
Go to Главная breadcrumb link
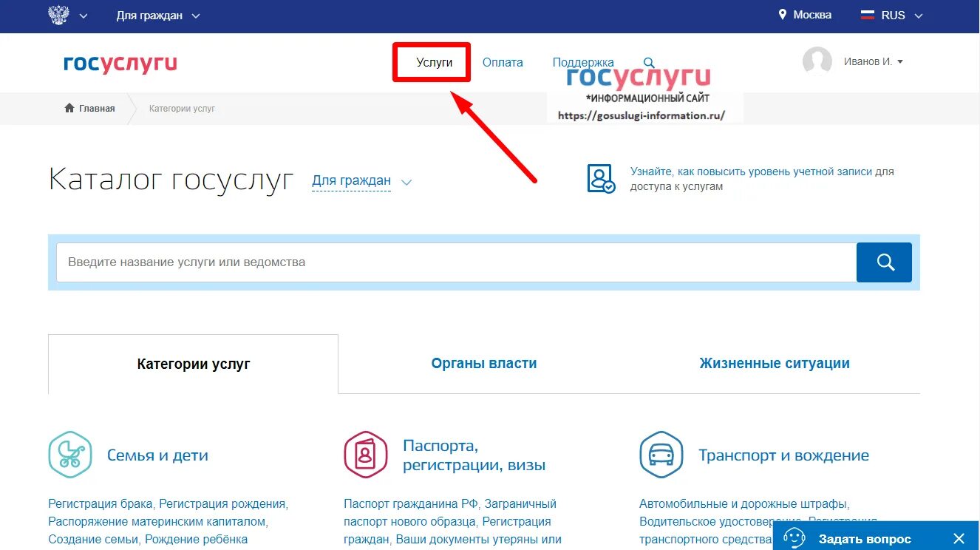pos(97,109)
